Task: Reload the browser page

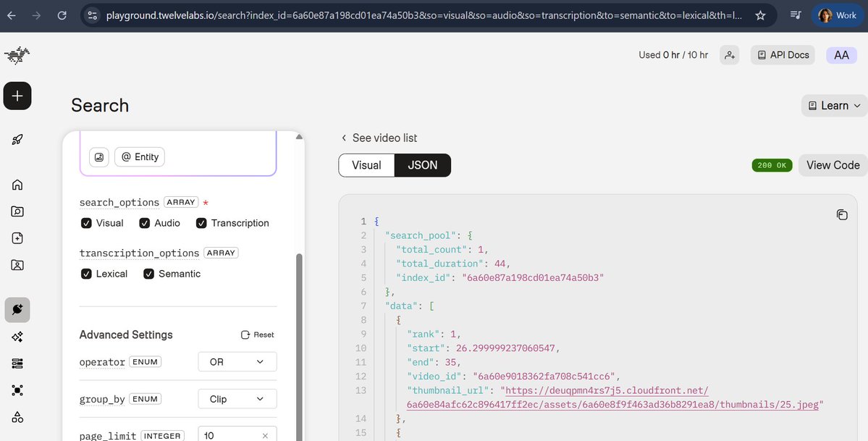Action: pyautogui.click(x=62, y=15)
